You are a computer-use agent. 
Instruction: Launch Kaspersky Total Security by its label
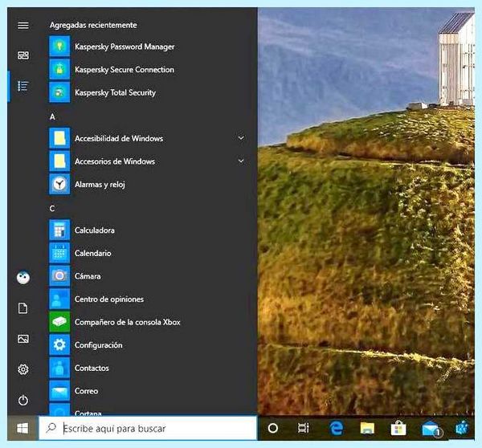click(115, 93)
